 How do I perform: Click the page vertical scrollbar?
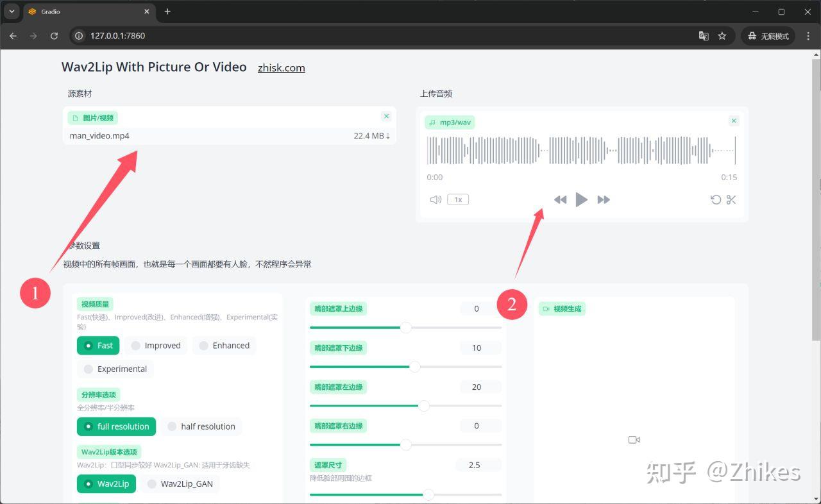click(816, 199)
